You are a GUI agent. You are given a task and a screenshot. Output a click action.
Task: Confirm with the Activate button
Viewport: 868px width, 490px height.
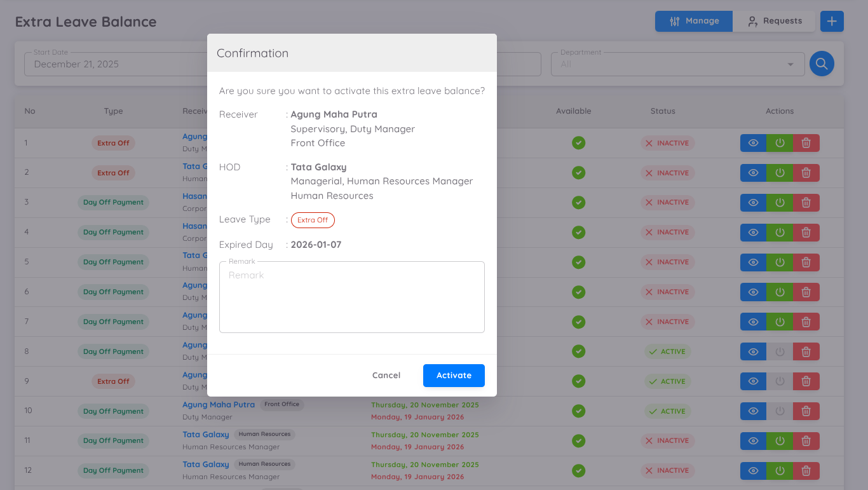(454, 376)
